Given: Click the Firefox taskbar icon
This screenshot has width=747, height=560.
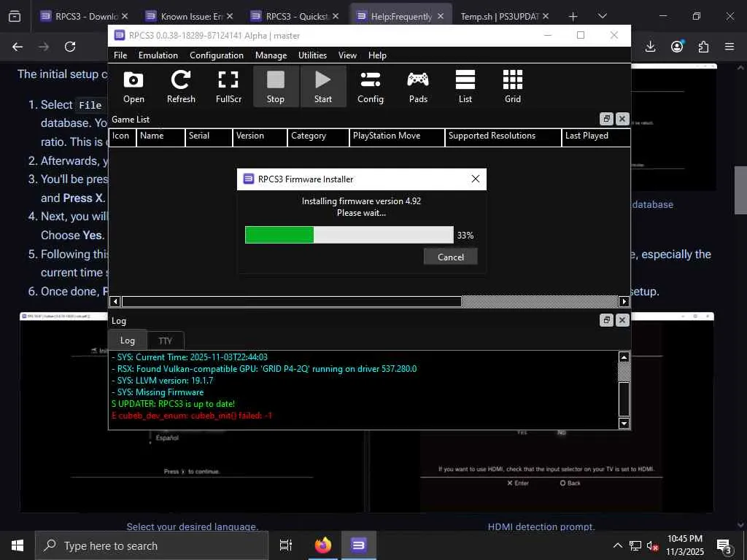Looking at the screenshot, I should point(322,545).
